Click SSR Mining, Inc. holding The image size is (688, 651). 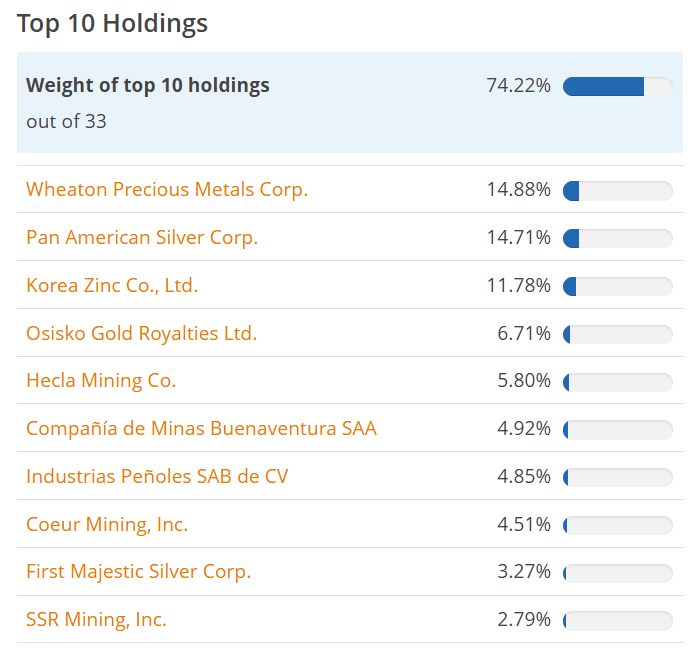[x=96, y=619]
